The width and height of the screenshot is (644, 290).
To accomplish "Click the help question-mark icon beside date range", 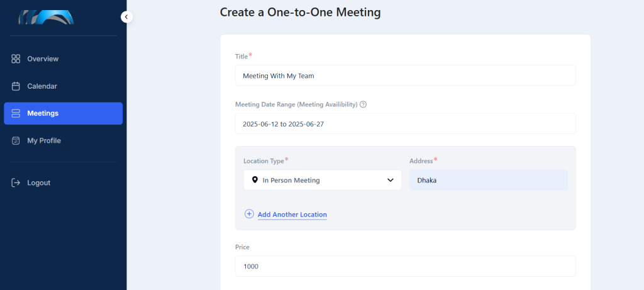I will (x=363, y=104).
